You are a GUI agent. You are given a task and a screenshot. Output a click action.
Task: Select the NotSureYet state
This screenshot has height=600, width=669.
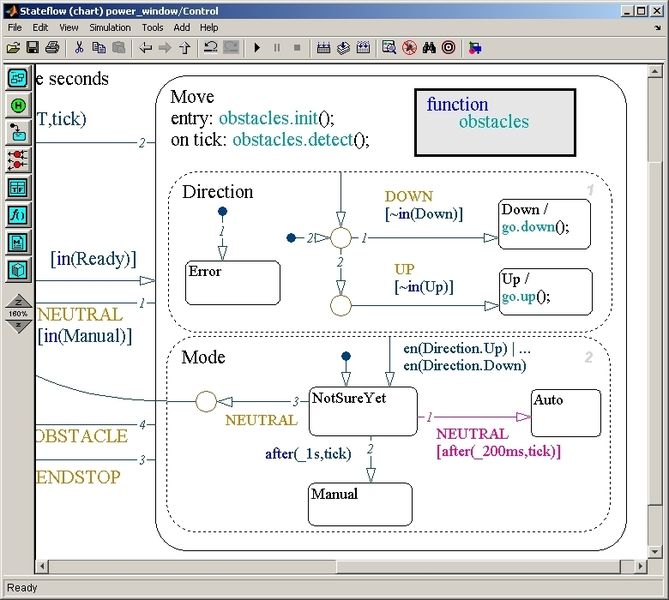pyautogui.click(x=363, y=411)
